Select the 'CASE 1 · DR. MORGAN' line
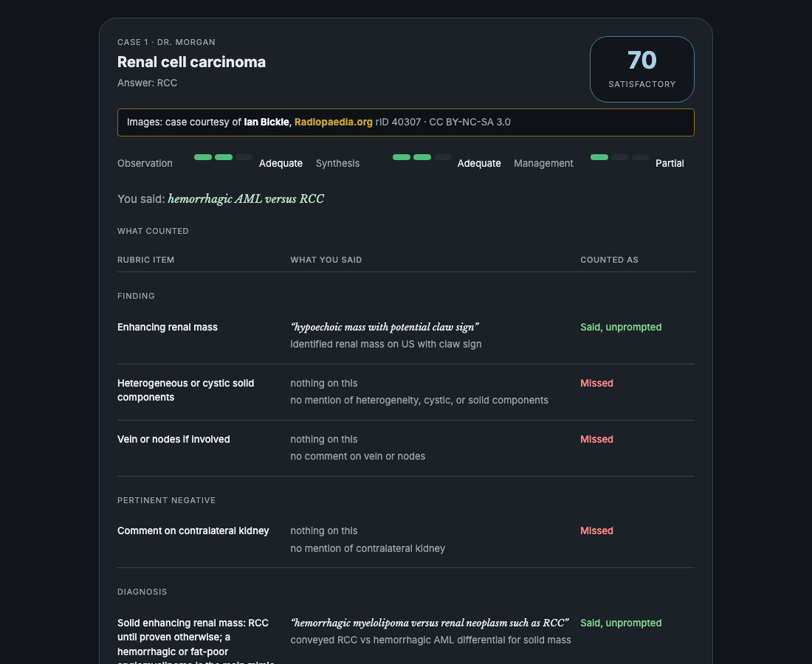 (x=166, y=42)
